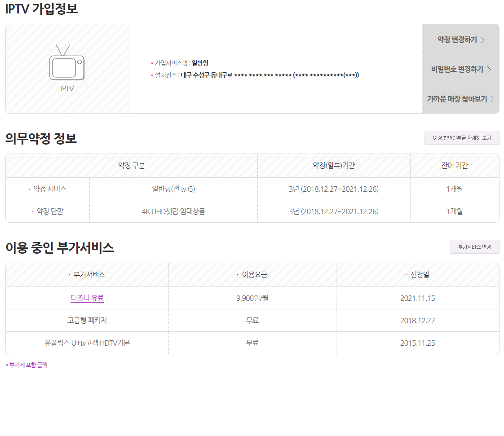Click the 4K UHD셋탑 임대상품 cell

[x=173, y=211]
